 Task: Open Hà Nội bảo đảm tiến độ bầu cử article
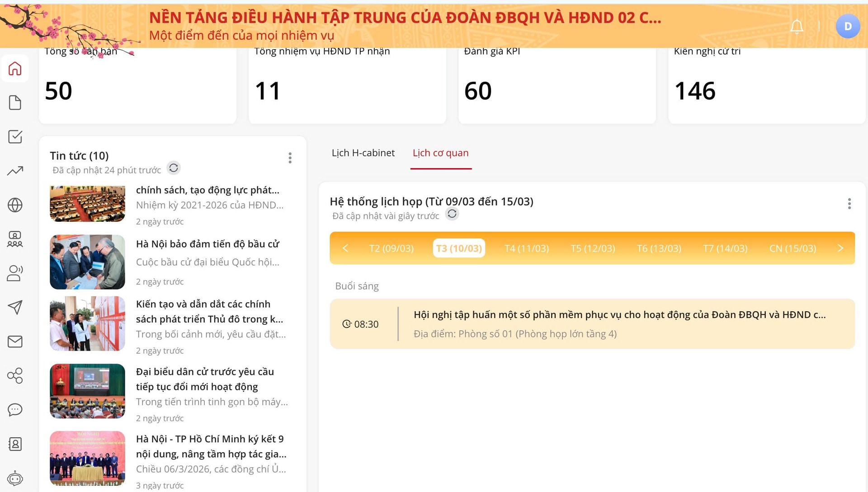point(208,244)
